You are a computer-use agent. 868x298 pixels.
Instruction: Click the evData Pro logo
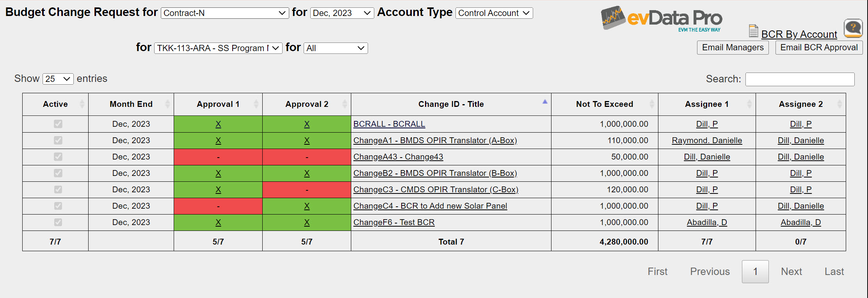662,19
